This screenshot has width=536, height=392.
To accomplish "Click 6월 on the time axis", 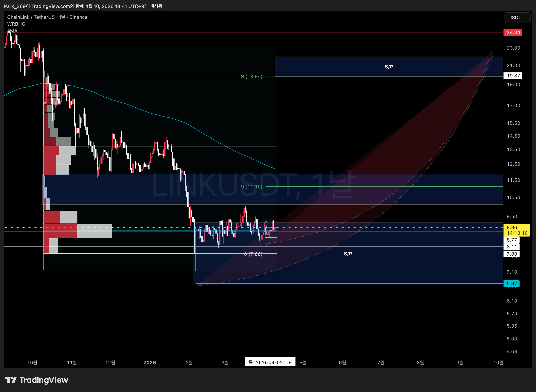I will (342, 363).
